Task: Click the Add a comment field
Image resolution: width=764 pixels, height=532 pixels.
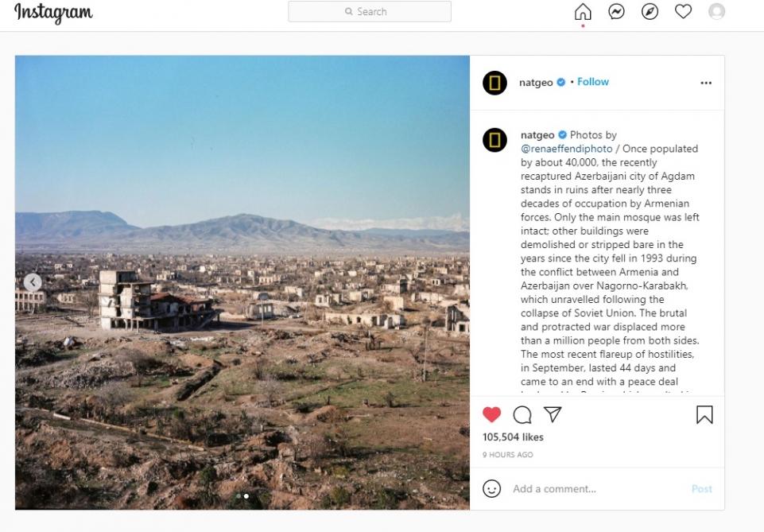Action: pos(597,488)
